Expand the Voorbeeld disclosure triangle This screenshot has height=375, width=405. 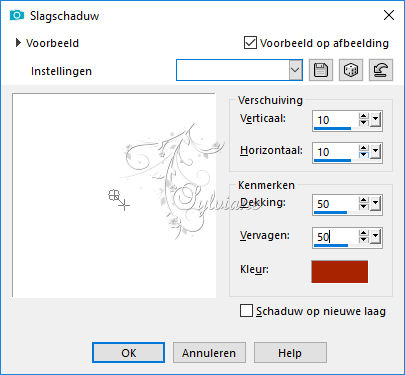pos(18,43)
